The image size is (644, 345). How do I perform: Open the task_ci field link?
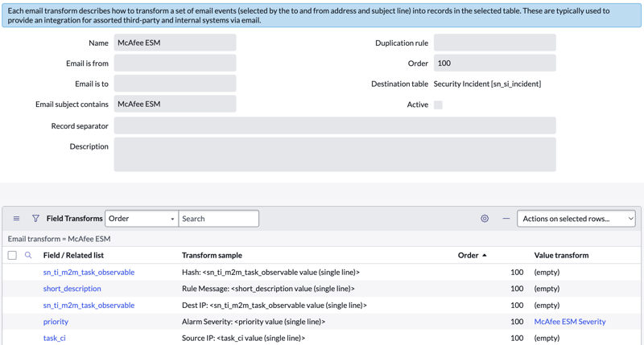pyautogui.click(x=54, y=338)
